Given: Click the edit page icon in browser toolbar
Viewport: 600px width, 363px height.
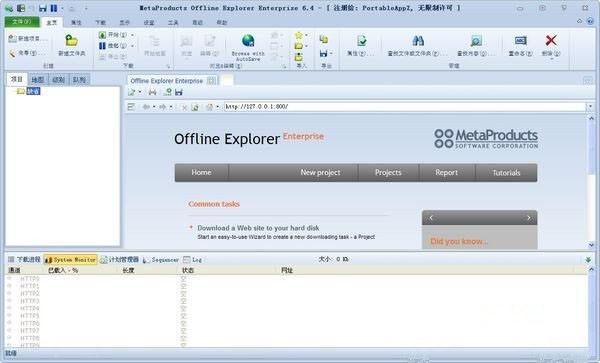Looking at the screenshot, I should coord(132,92).
